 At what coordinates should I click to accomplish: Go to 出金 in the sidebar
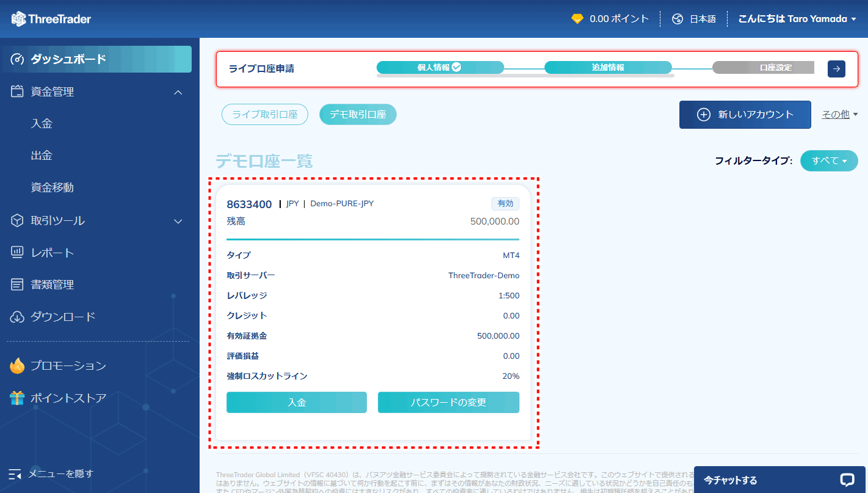[42, 156]
